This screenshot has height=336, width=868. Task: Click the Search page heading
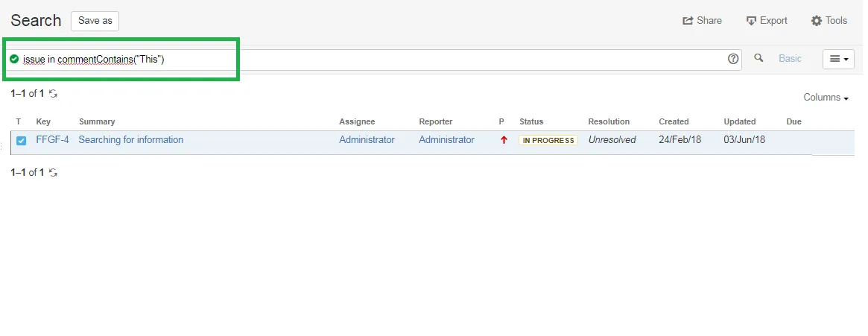[x=36, y=20]
